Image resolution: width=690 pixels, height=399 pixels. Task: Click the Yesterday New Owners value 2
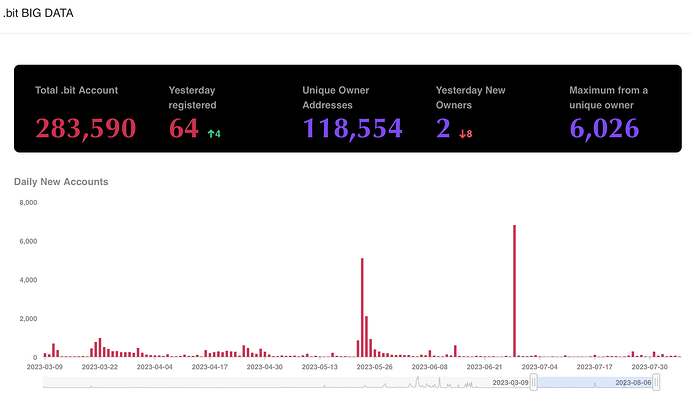point(443,128)
